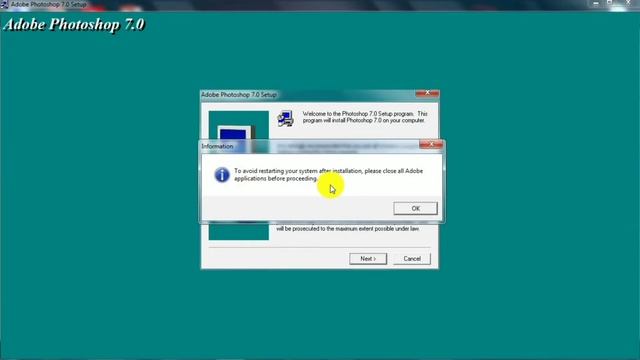Screen dimensions: 640x360
Task: Close the Adobe Photoshop 7.0 Setup dialog
Action: pos(427,93)
